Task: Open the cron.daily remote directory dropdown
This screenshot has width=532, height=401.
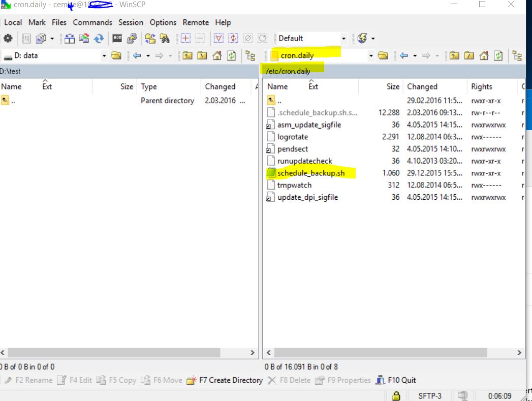Action: coord(371,55)
